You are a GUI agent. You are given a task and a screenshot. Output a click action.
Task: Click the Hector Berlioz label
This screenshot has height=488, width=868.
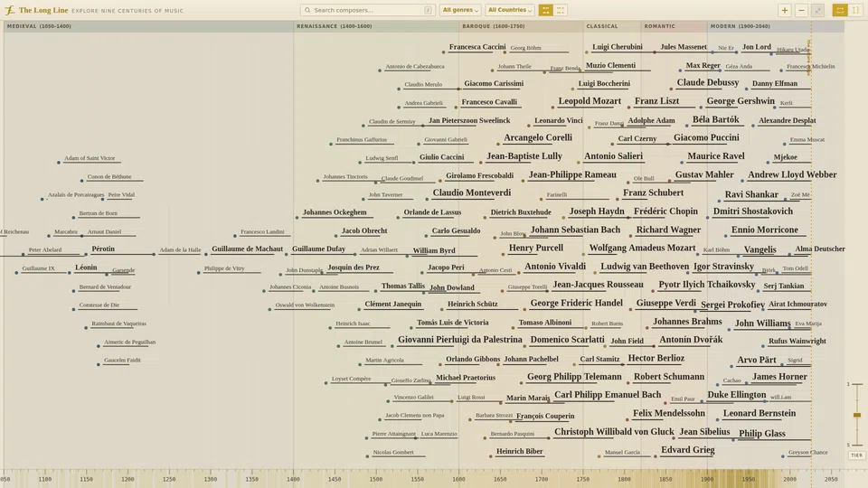(x=656, y=358)
